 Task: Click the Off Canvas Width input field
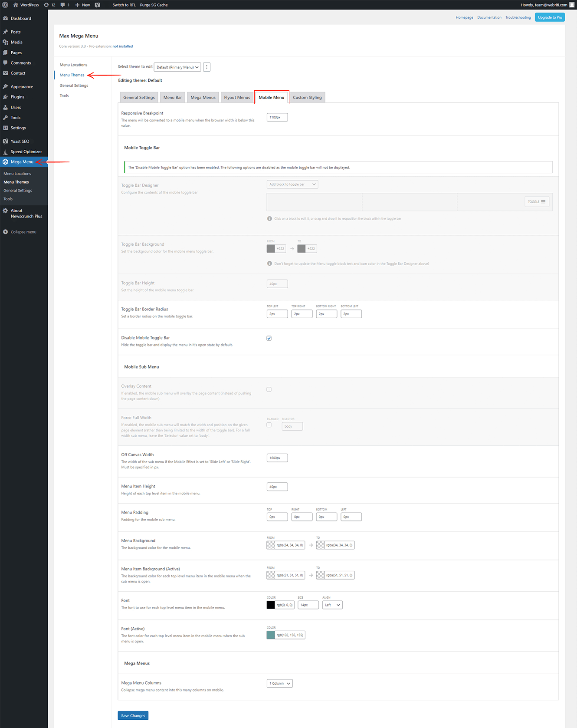[x=277, y=458]
